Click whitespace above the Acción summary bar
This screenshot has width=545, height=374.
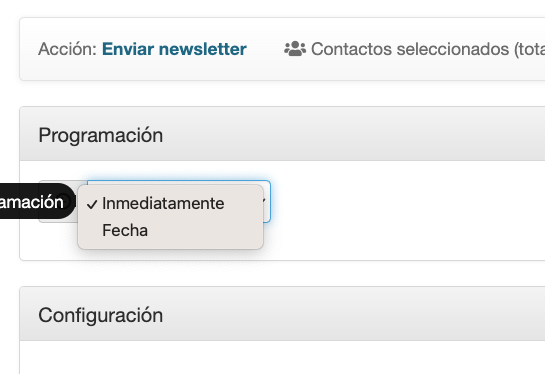(278, 8)
